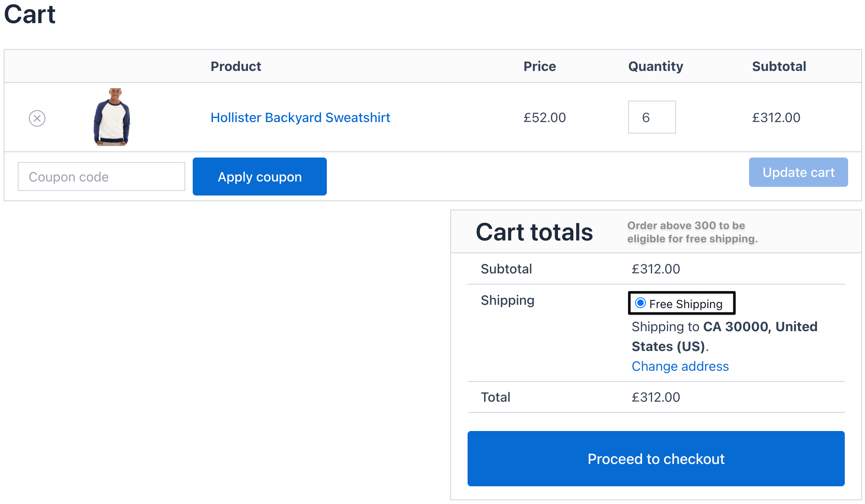This screenshot has height=504, width=865.
Task: Click the Subtotal column header in table
Action: (x=779, y=66)
